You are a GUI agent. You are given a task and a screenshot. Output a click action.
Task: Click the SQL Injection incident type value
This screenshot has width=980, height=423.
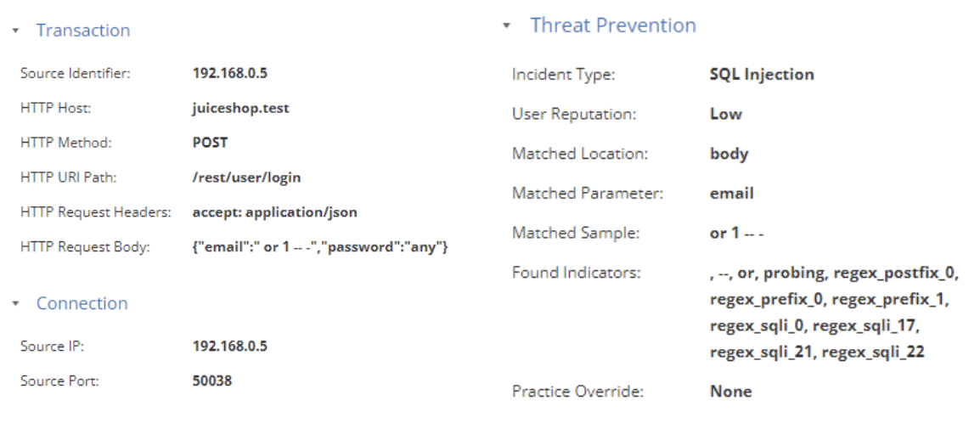click(x=762, y=75)
